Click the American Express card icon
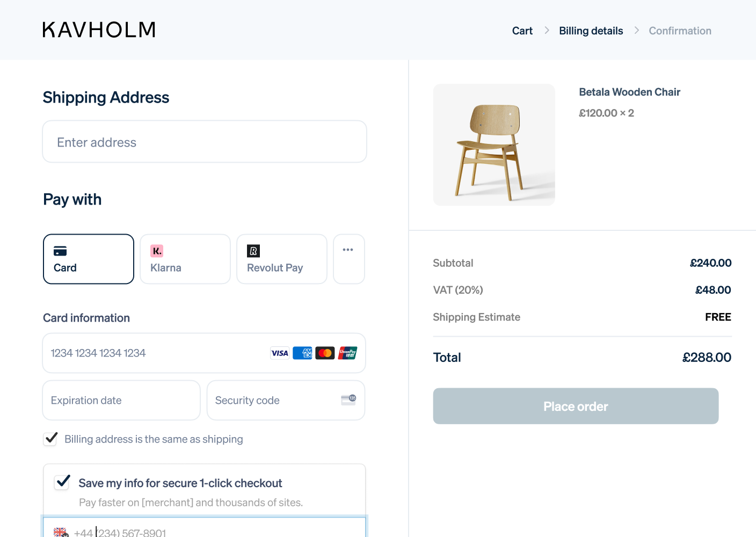 [302, 353]
